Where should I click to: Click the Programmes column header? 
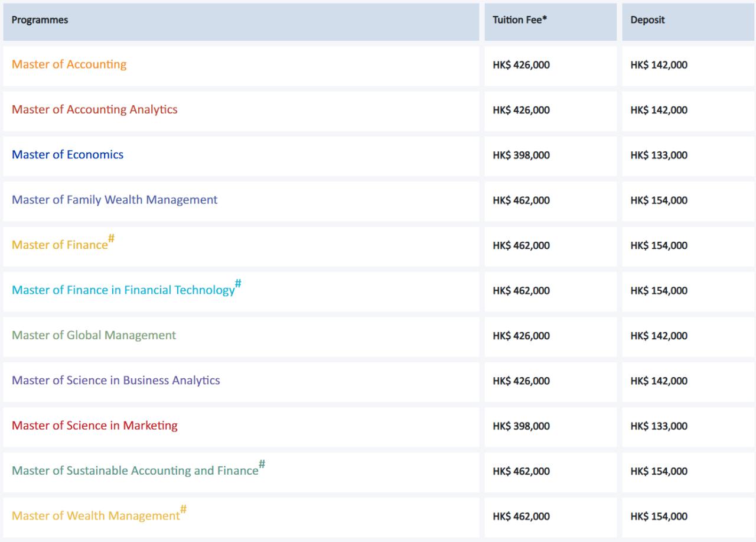click(241, 21)
